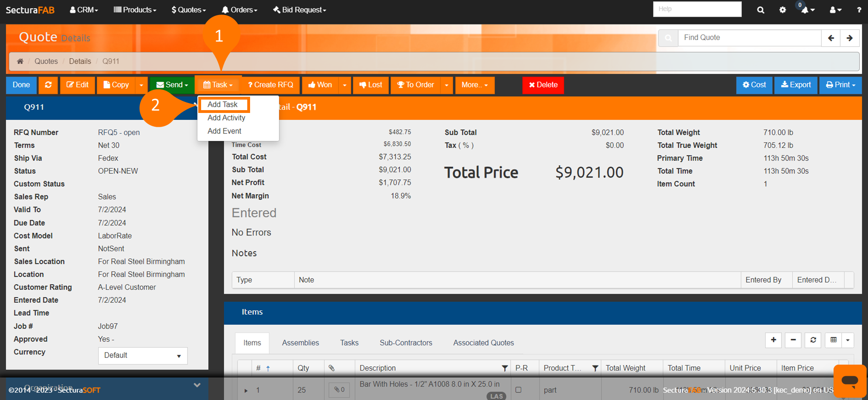The width and height of the screenshot is (868, 400).
Task: Click into the Find Quote field
Action: [x=749, y=38]
